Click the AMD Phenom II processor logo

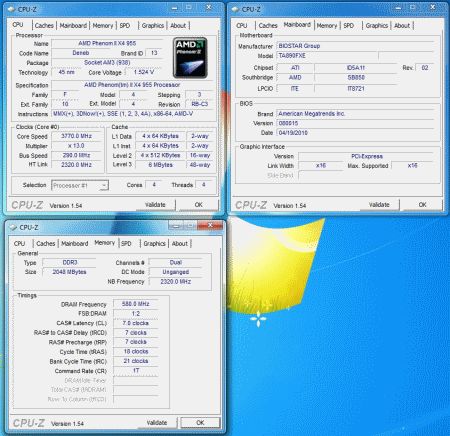190,58
